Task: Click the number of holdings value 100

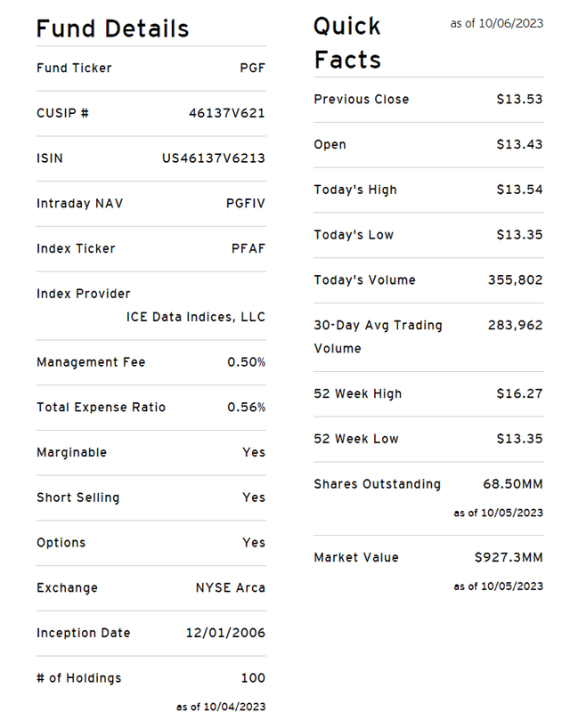Action: 253,678
